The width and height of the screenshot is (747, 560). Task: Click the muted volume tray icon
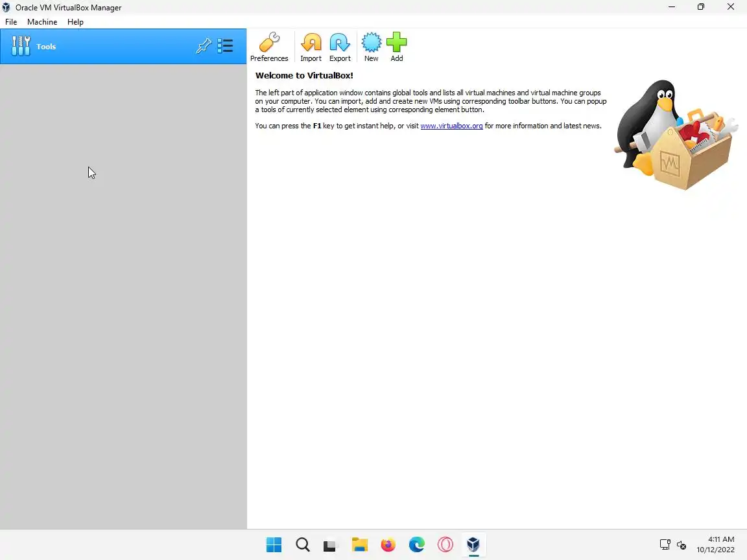682,544
